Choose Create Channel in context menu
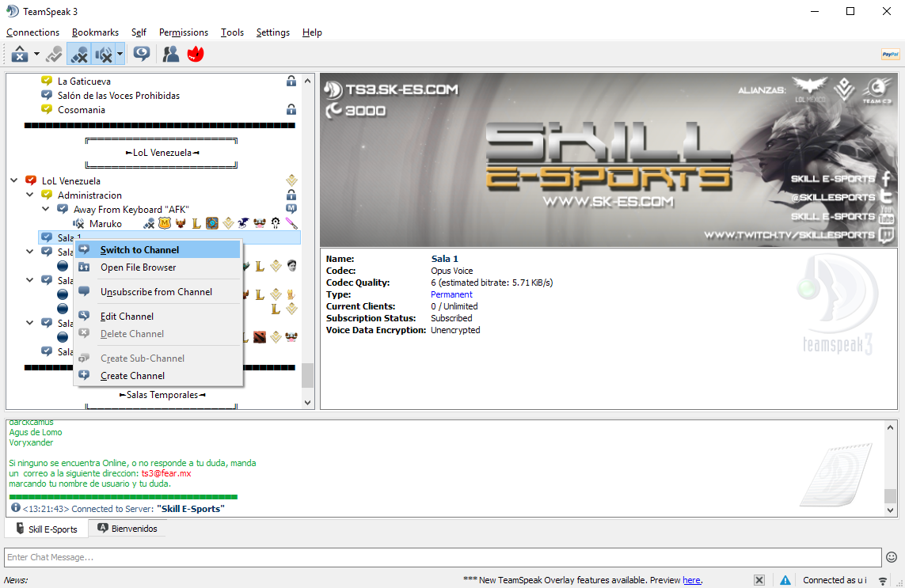The image size is (905, 588). [158, 376]
